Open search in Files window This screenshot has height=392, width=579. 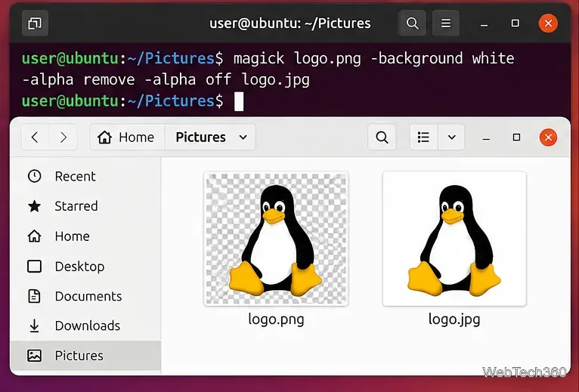click(382, 137)
